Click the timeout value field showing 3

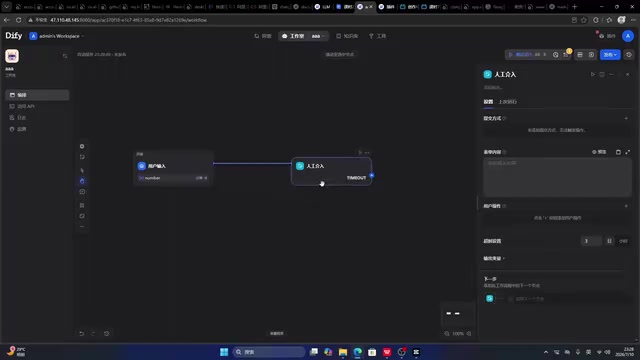[x=591, y=241]
